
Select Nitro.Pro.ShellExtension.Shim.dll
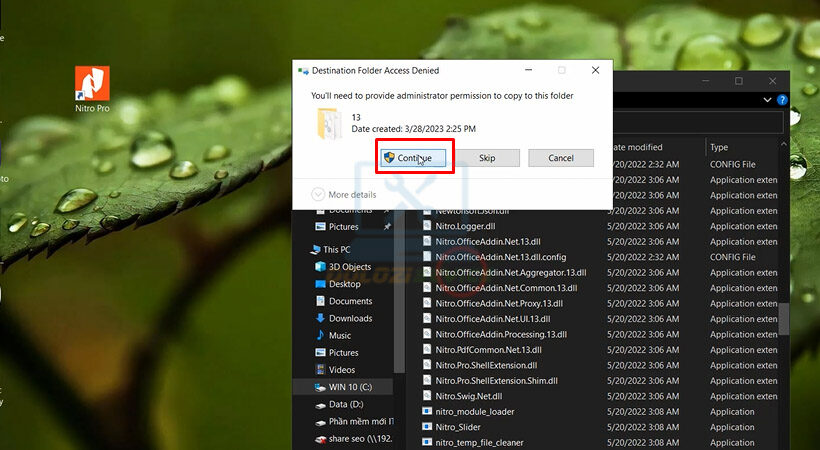click(496, 381)
